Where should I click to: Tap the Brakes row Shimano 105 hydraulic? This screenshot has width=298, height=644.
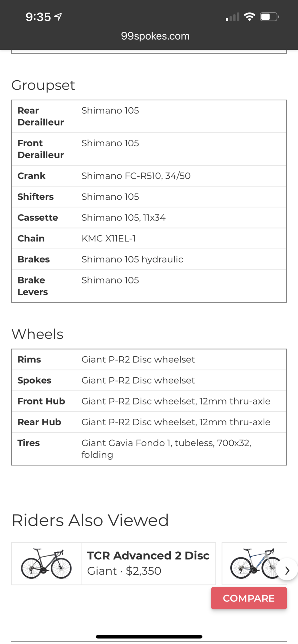coord(132,259)
